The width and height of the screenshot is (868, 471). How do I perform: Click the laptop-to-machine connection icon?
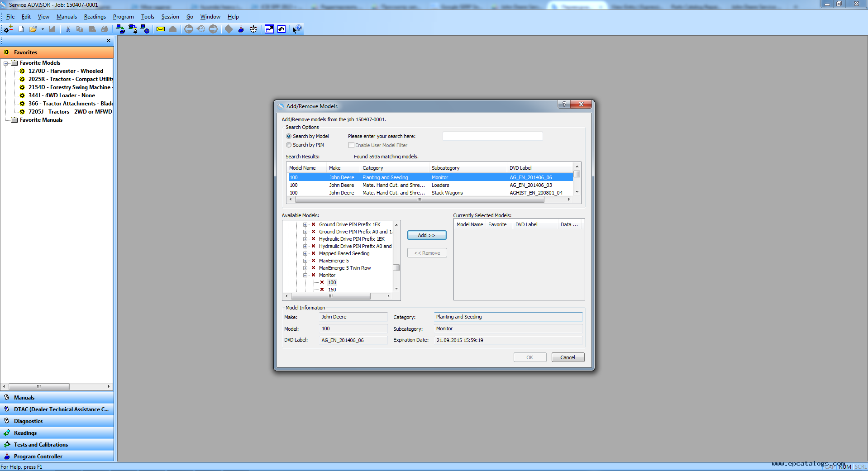[120, 29]
